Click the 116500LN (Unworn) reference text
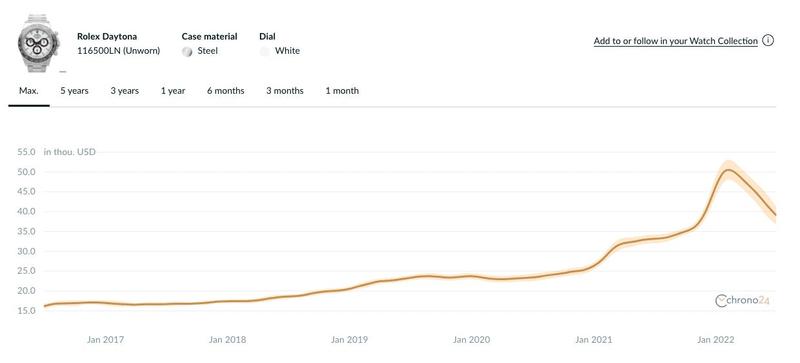This screenshot has width=800, height=363. (118, 51)
